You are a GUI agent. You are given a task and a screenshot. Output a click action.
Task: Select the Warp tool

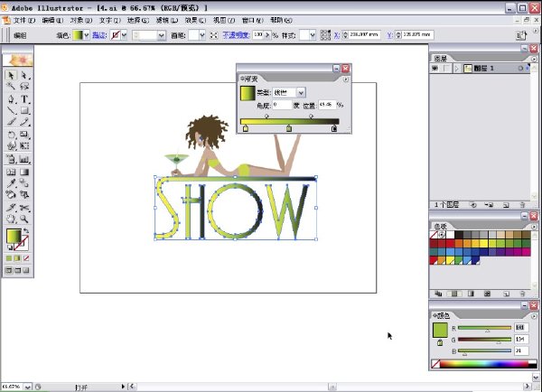(11, 145)
